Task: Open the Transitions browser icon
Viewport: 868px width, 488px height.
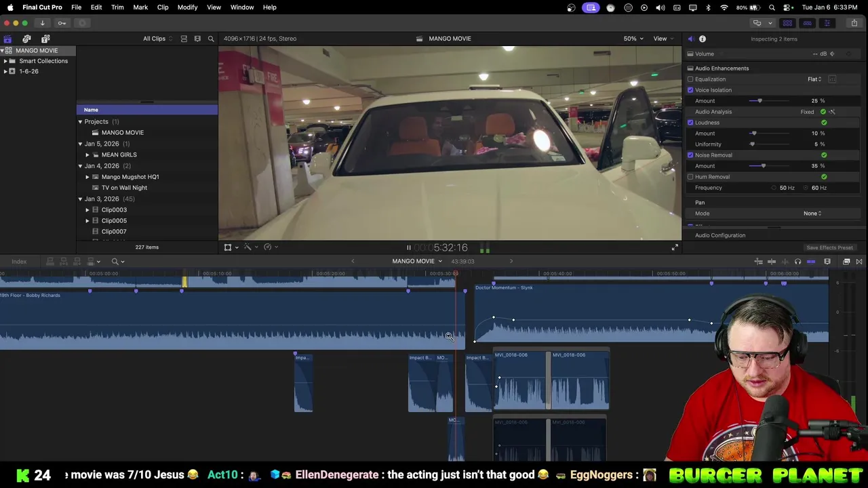Action: (x=859, y=262)
